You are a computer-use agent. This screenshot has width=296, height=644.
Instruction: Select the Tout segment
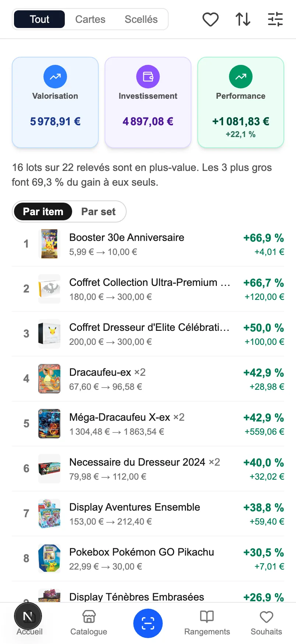pos(39,19)
